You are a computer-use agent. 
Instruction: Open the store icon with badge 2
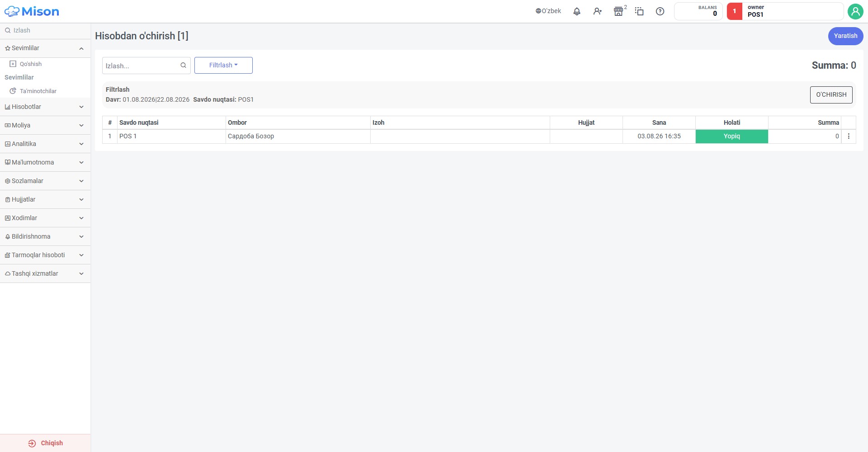618,11
